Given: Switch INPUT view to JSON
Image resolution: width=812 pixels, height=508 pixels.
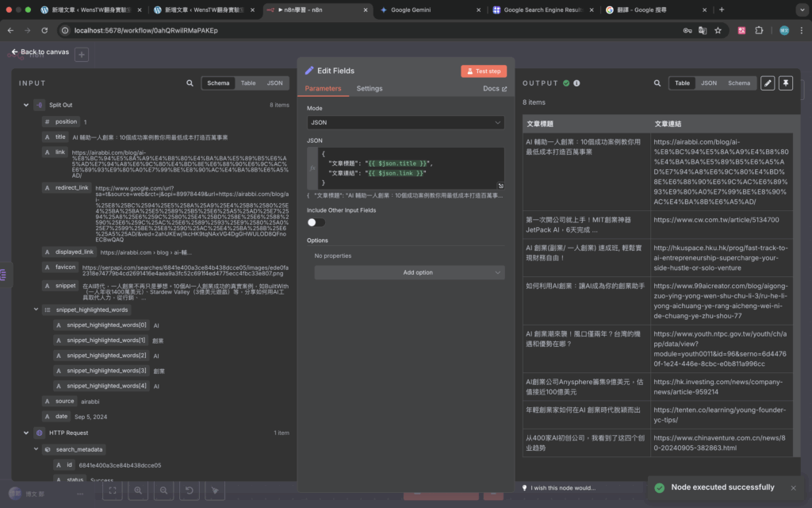Looking at the screenshot, I should coord(274,83).
